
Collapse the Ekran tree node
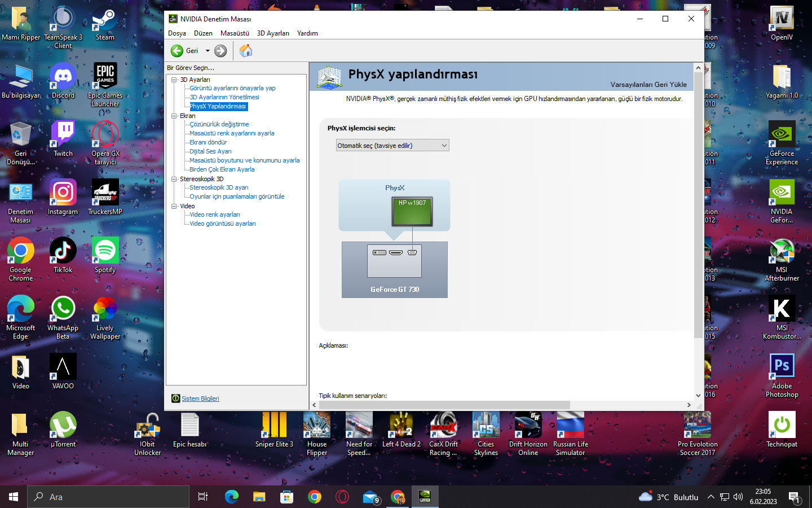tap(174, 116)
